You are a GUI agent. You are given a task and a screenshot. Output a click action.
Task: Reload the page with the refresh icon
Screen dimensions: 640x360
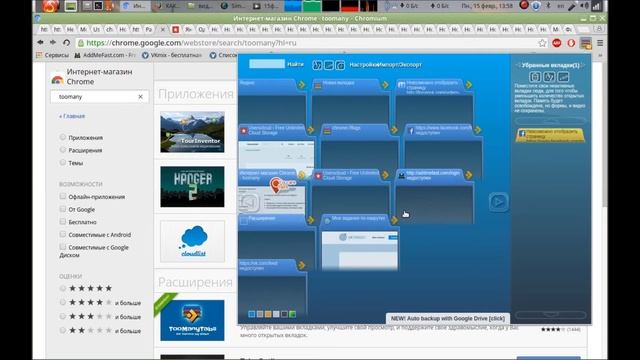point(67,42)
